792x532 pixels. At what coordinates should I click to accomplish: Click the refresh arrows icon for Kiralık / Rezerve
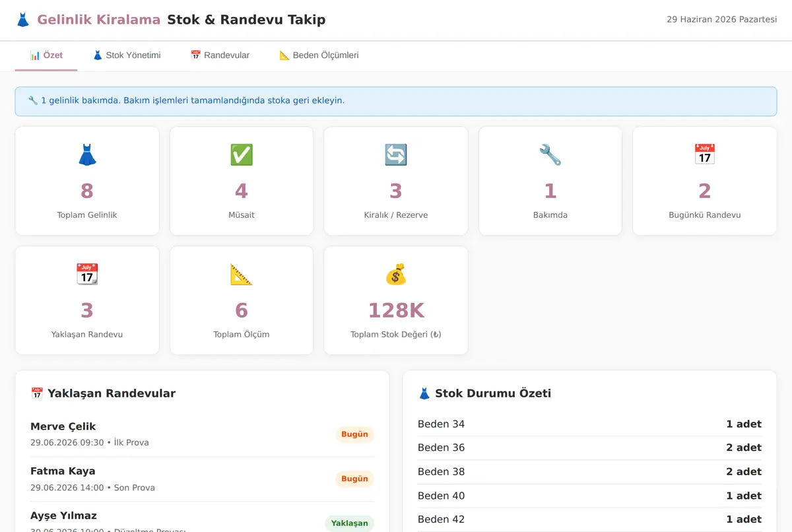click(x=396, y=155)
